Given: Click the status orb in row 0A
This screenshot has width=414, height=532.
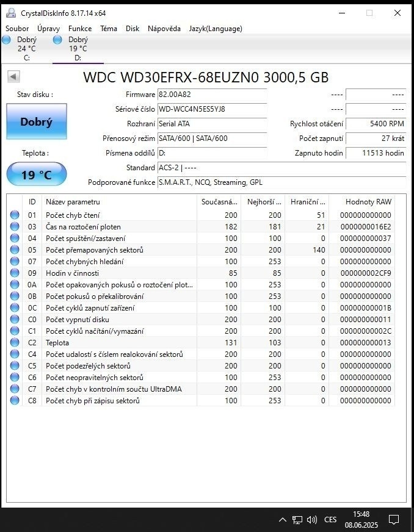Looking at the screenshot, I should (15, 284).
